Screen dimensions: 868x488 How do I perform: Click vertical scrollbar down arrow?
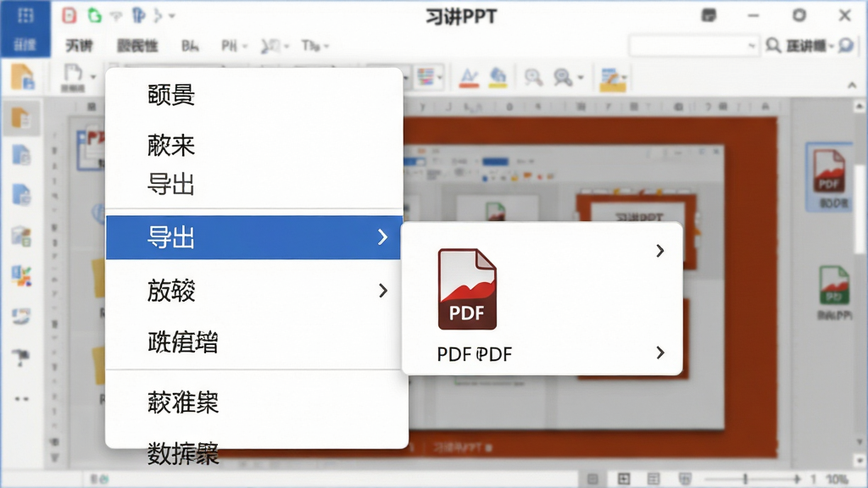click(860, 460)
